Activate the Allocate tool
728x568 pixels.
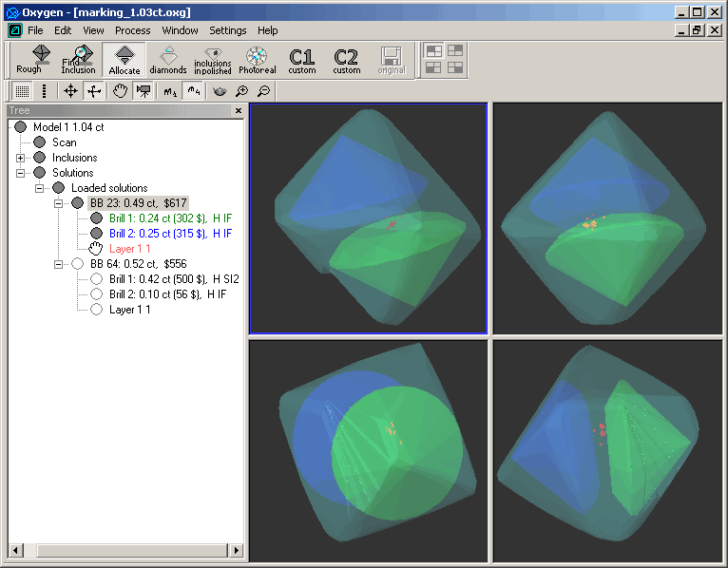[124, 59]
